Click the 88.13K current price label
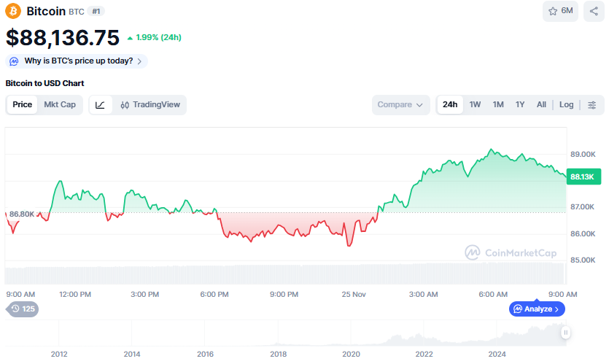 582,177
